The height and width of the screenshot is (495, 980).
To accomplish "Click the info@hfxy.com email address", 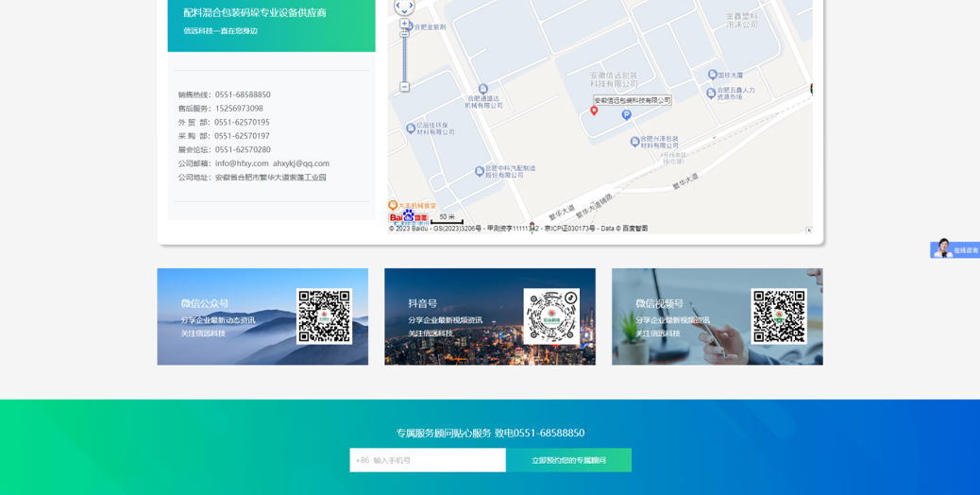I will (x=242, y=163).
